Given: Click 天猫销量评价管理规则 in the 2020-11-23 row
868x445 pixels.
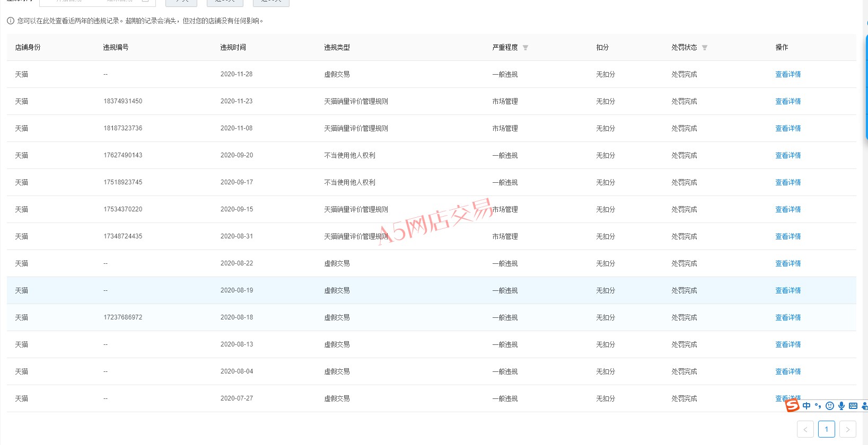Looking at the screenshot, I should [x=356, y=102].
